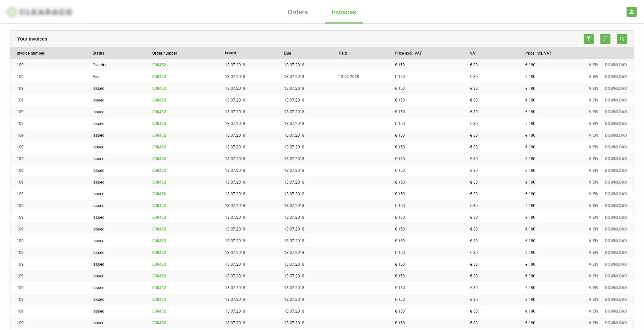Click the Price excl. VAT column header
Viewport: 644px width, 330px height.
click(x=408, y=53)
